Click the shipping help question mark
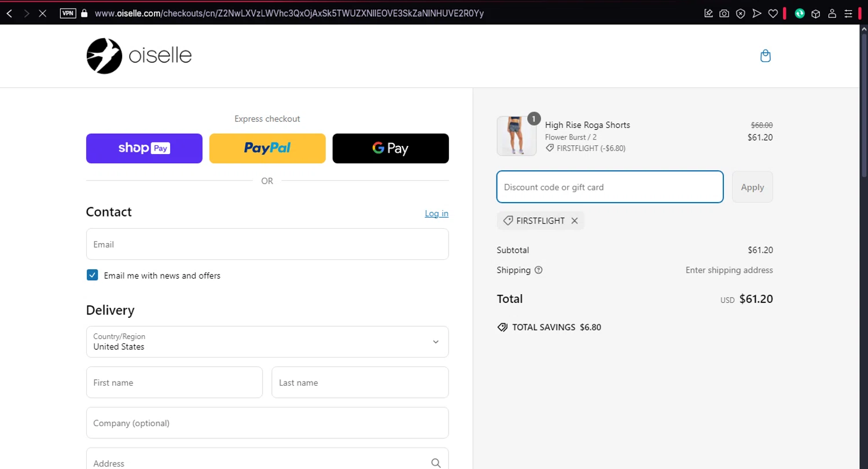 pos(538,270)
